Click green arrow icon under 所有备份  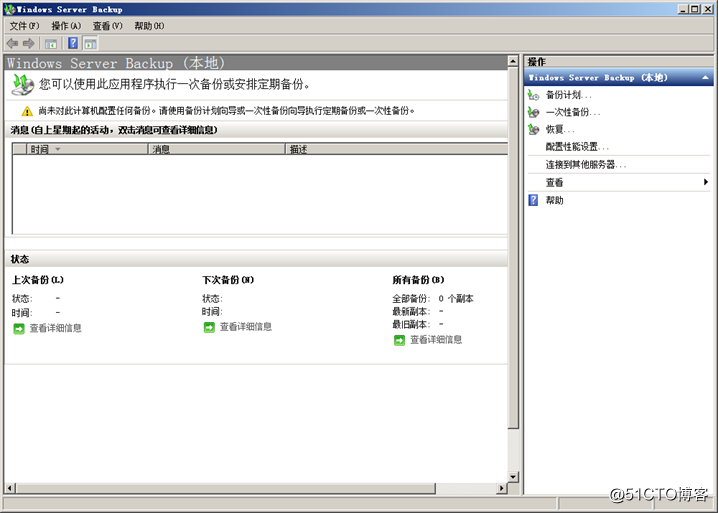coord(399,340)
